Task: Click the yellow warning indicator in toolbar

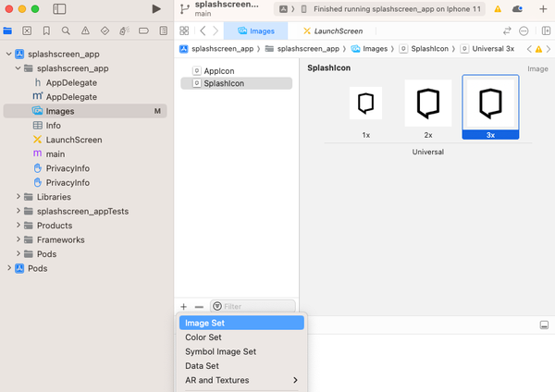Action: 498,9
